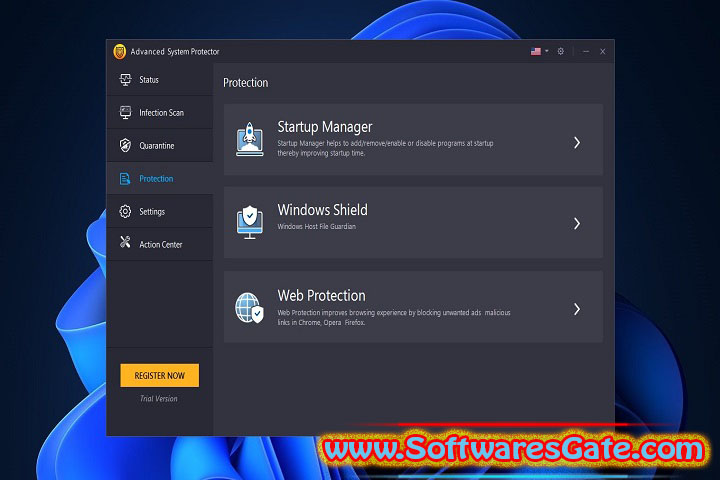Expand Web Protection with its chevron
Viewport: 720px width, 480px height.
(x=577, y=309)
